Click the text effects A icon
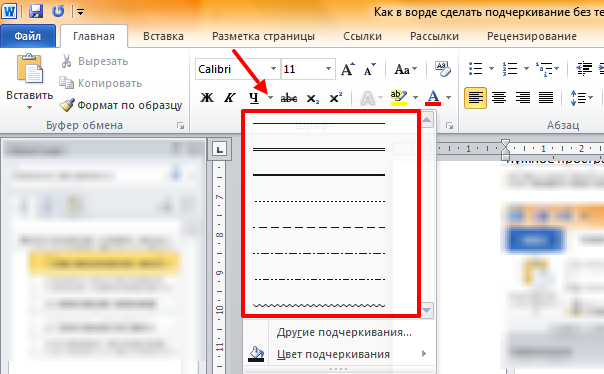The width and height of the screenshot is (604, 374). (x=367, y=98)
